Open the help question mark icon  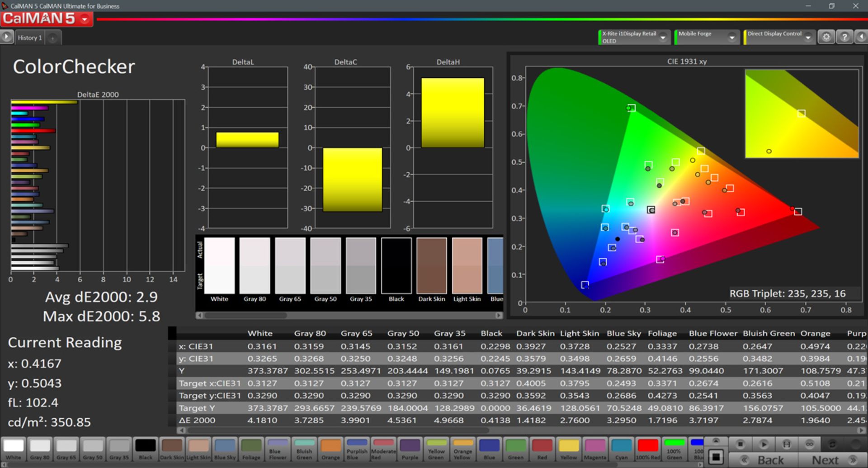coord(844,37)
